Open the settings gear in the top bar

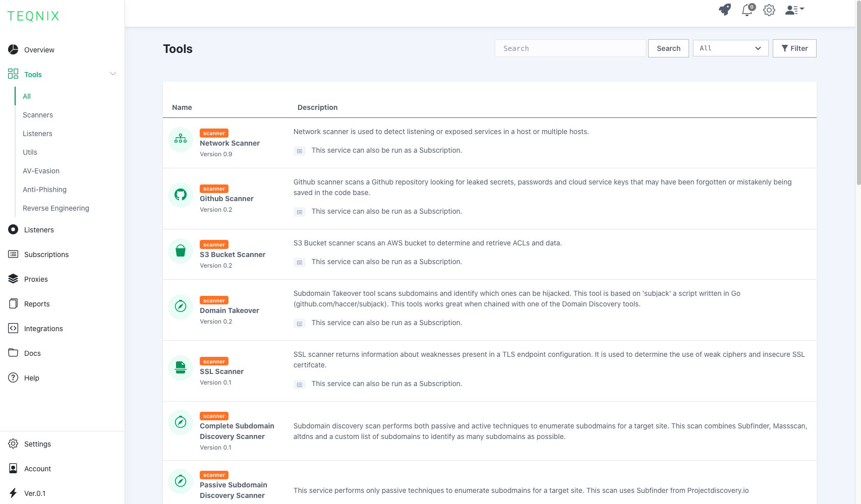(769, 10)
